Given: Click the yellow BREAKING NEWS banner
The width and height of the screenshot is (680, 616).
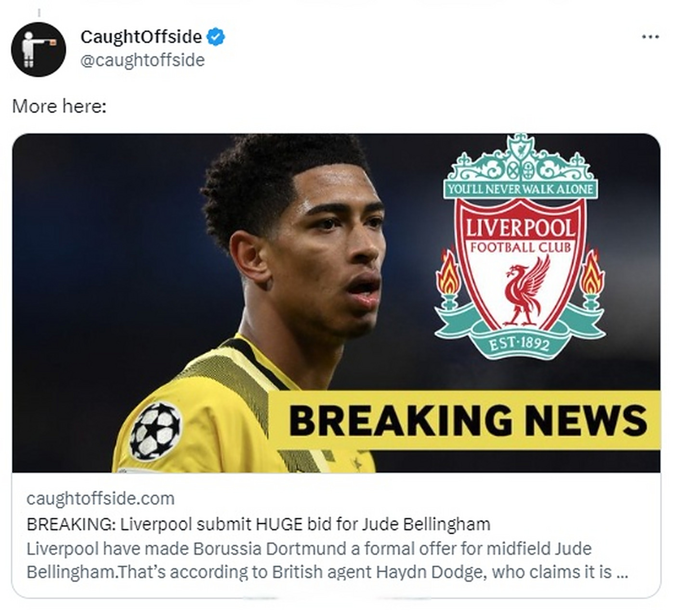Looking at the screenshot, I should tap(464, 421).
